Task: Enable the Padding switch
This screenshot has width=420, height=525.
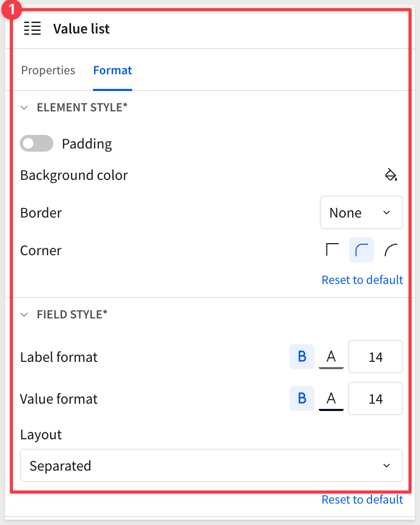Action: point(37,144)
